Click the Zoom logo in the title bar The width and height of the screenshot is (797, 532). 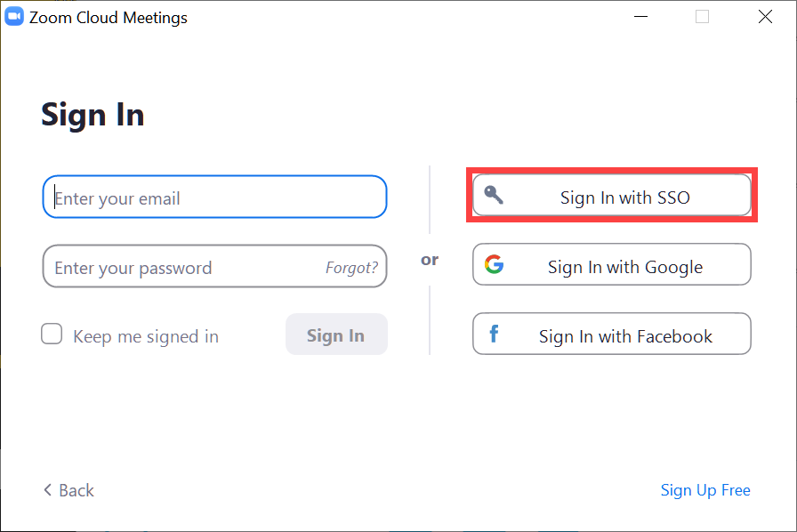pyautogui.click(x=13, y=16)
